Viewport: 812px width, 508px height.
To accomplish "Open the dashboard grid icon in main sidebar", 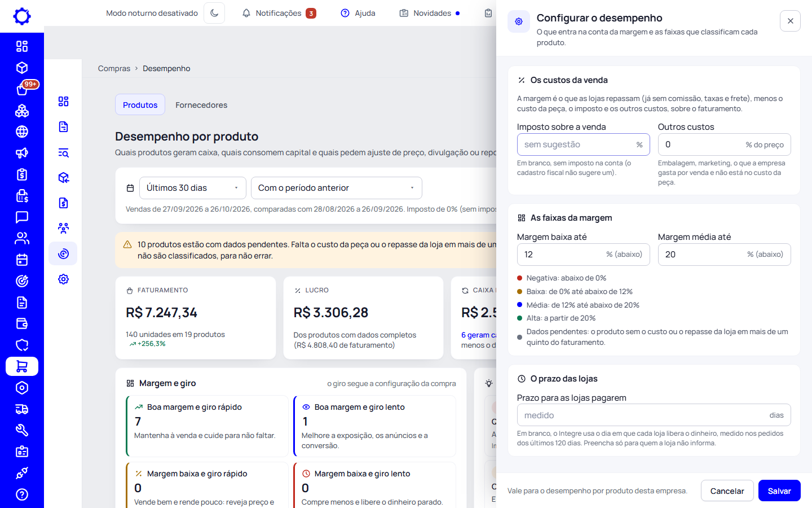I will coord(22,46).
